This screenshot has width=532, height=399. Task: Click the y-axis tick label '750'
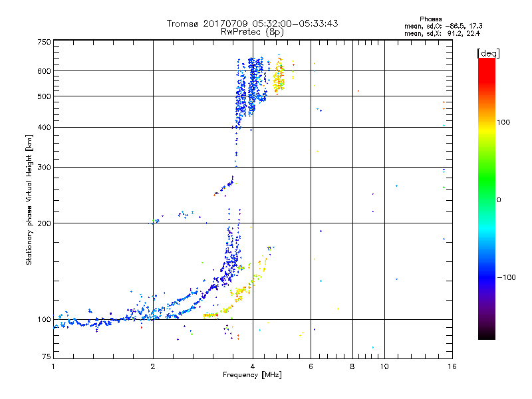[x=44, y=42]
